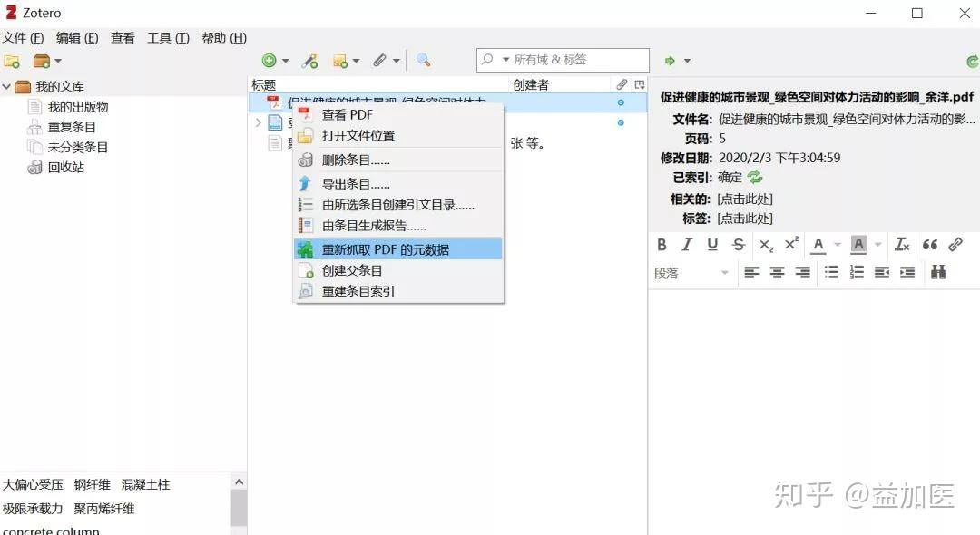The image size is (980, 535).
Task: Click the Sync with Zotero icon
Action: [973, 61]
